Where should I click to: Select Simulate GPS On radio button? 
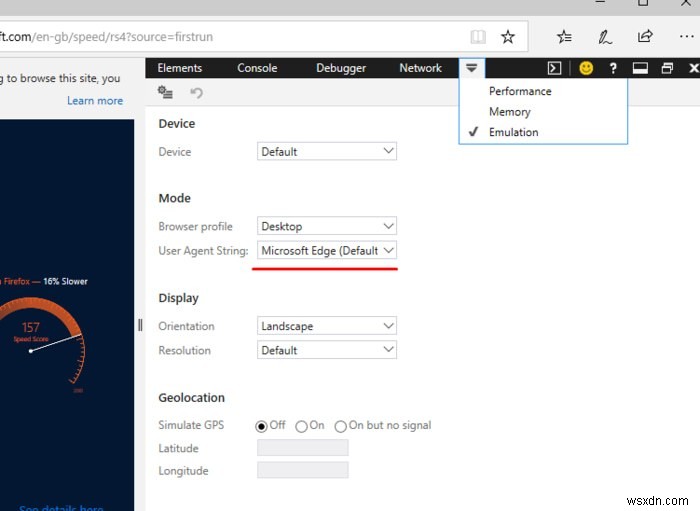301,426
